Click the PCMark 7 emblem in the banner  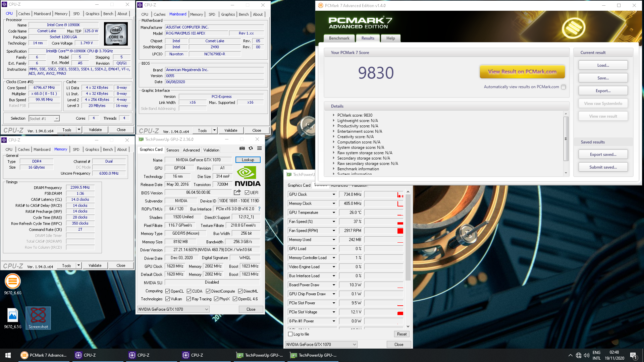(x=573, y=27)
